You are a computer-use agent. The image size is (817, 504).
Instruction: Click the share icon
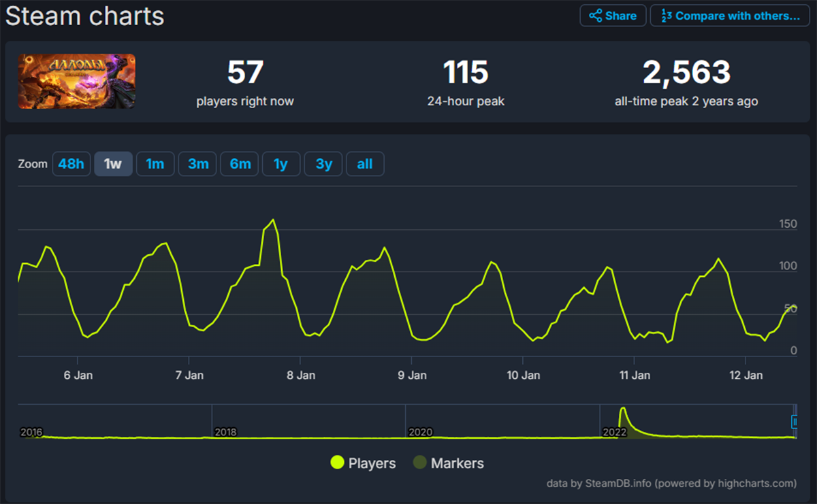point(596,16)
